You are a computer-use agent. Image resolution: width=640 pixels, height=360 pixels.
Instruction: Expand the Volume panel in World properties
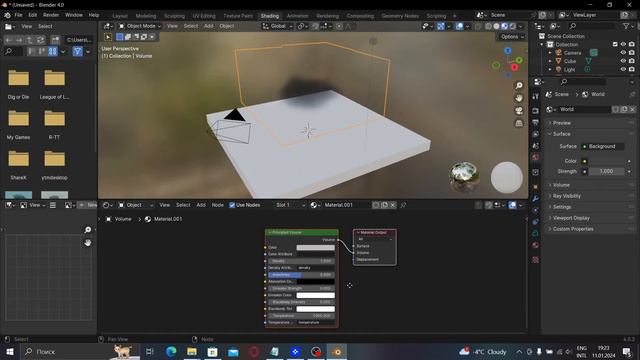tap(561, 185)
